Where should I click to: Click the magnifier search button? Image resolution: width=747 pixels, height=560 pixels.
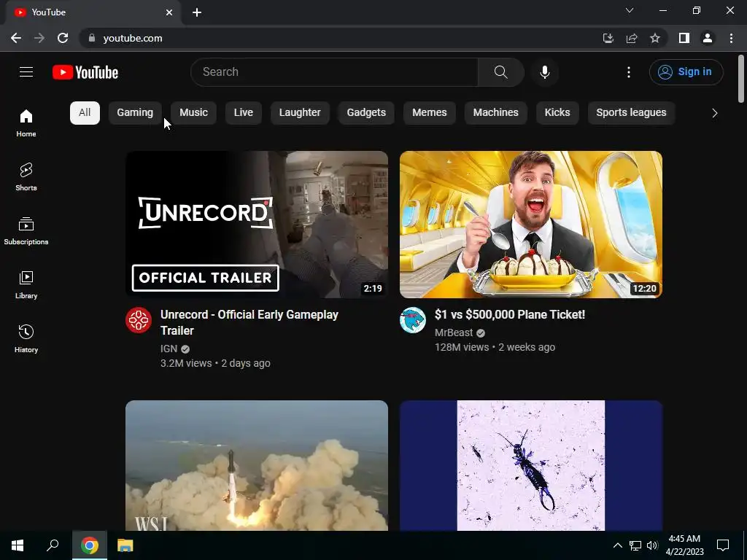coord(500,72)
